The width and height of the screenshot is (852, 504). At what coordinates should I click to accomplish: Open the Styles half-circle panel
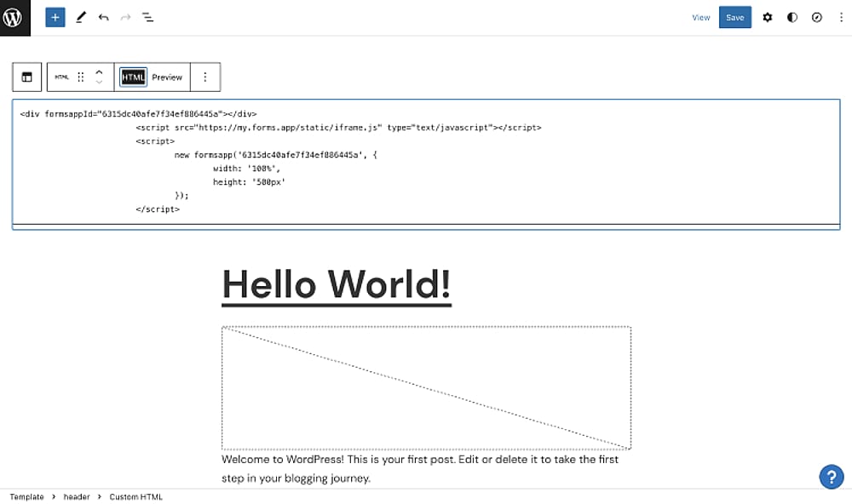pos(792,17)
